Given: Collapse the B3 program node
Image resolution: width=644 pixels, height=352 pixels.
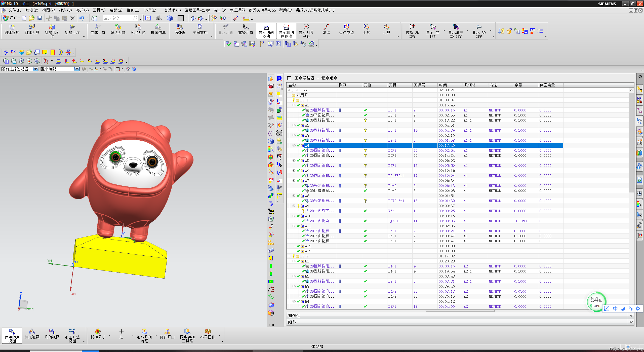Looking at the screenshot, I should tap(294, 286).
